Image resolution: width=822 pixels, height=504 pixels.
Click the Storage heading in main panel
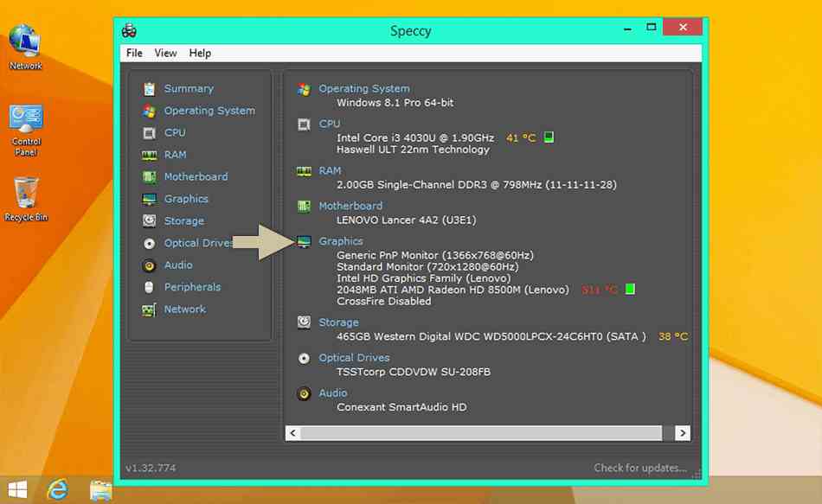pos(338,322)
